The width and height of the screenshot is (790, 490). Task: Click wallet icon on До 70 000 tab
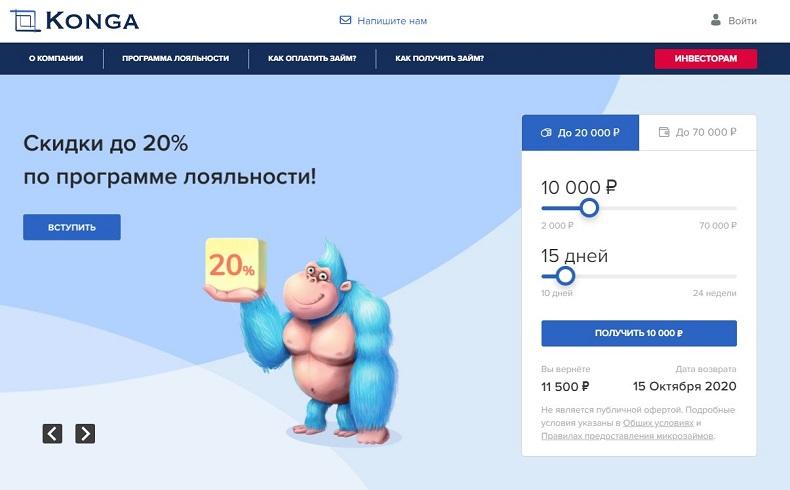(664, 132)
